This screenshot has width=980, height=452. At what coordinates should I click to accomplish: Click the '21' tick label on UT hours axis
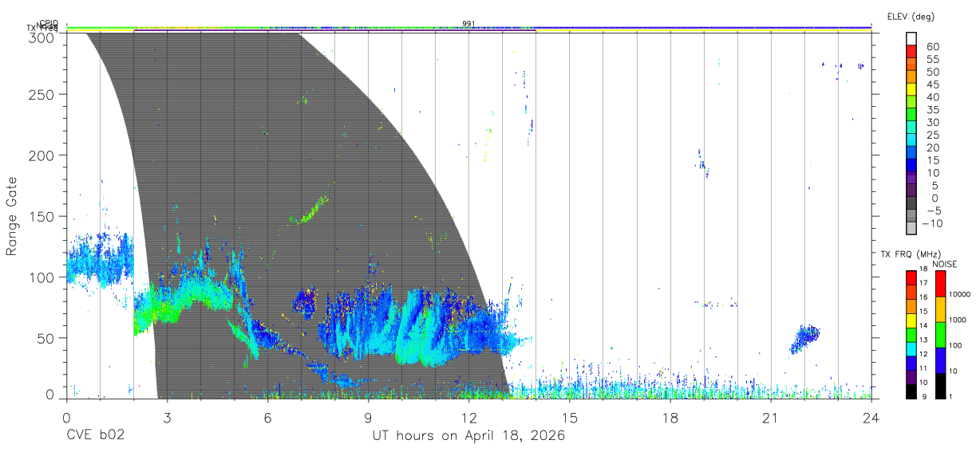[770, 417]
